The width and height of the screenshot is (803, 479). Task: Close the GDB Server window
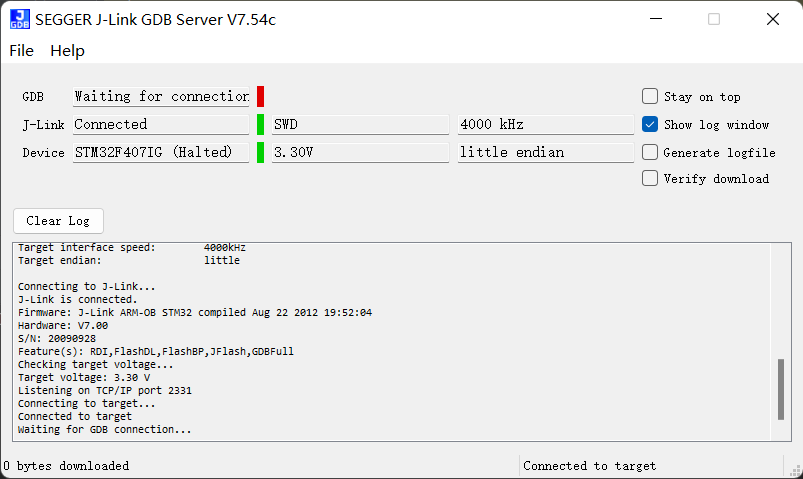point(772,19)
